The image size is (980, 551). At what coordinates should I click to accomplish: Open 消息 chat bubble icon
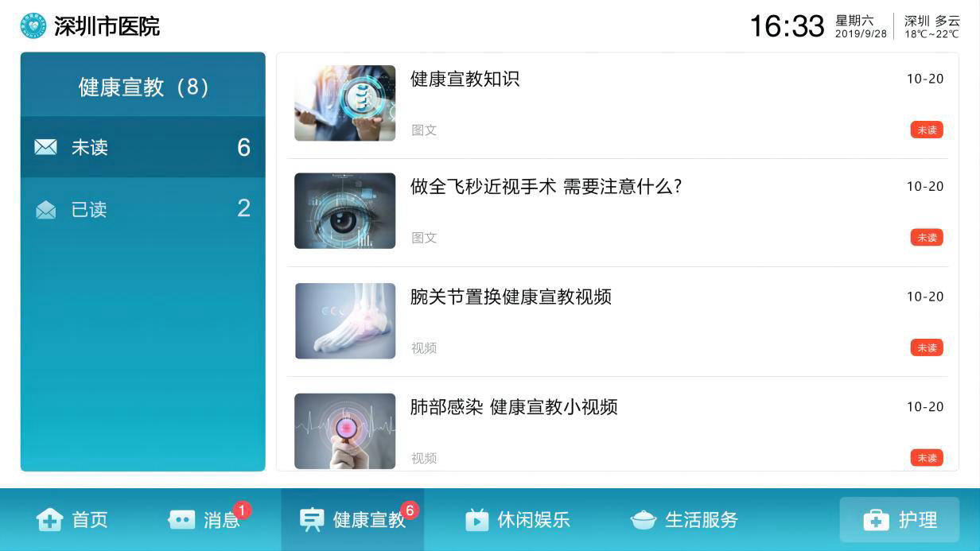181,520
